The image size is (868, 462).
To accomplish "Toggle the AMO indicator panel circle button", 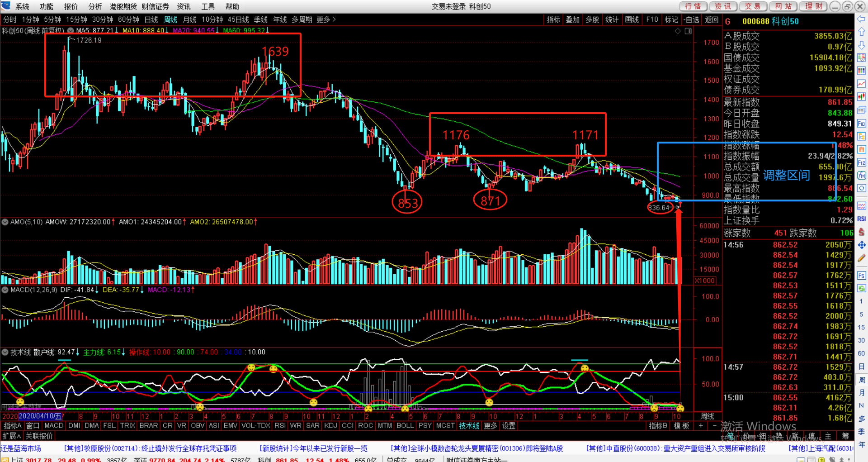I will tap(5, 222).
